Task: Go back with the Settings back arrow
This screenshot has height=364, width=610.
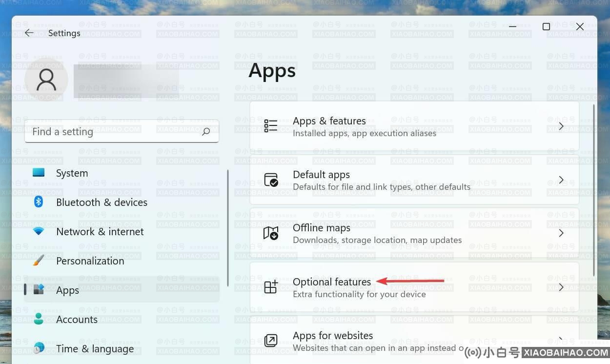Action: point(29,33)
